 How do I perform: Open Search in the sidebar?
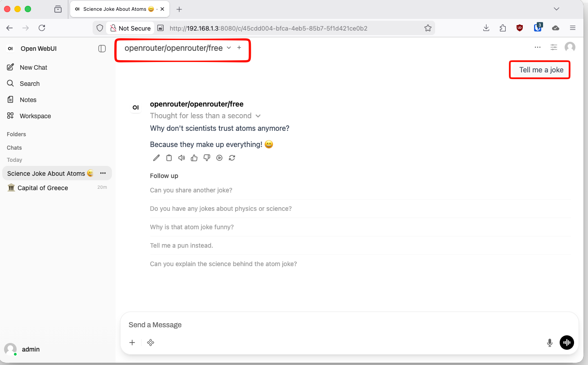(x=57, y=84)
